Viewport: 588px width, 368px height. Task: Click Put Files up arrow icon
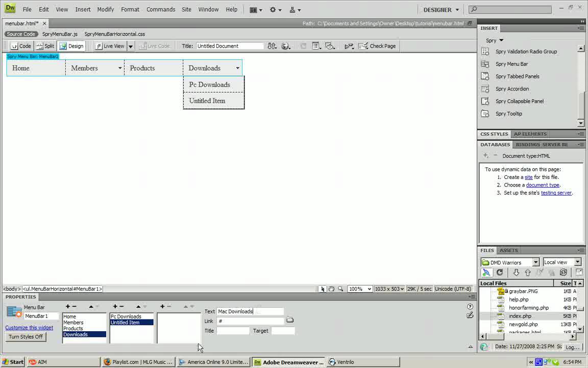tap(528, 272)
